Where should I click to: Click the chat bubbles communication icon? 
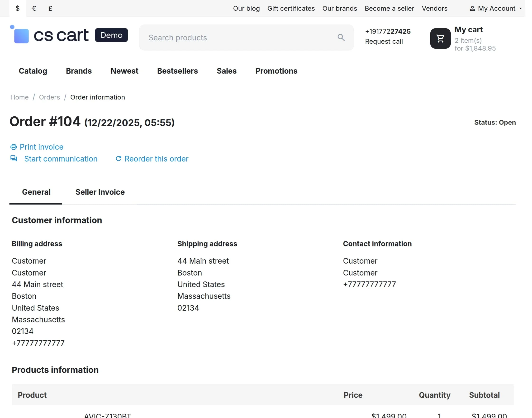click(14, 158)
